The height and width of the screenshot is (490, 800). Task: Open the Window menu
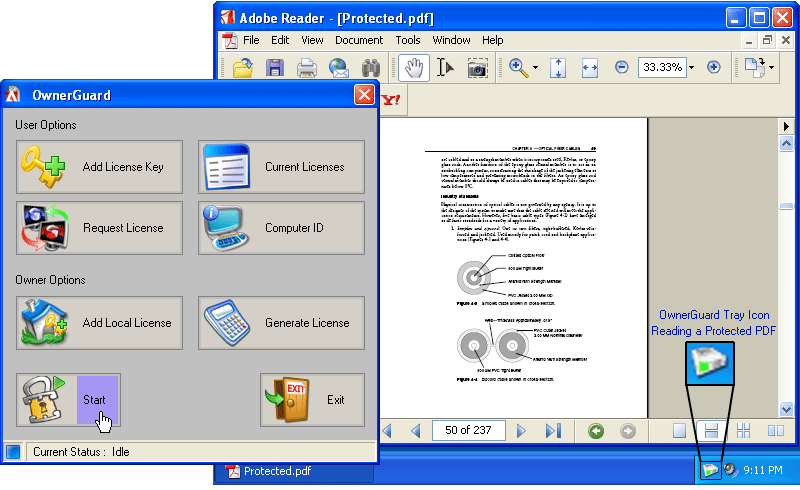point(451,40)
